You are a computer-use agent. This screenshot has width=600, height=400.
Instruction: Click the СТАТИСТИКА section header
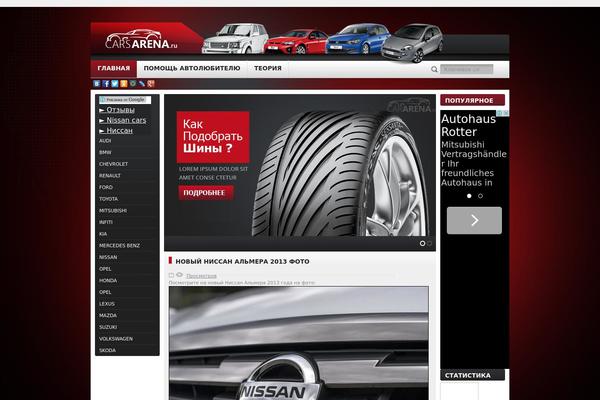[x=472, y=375]
